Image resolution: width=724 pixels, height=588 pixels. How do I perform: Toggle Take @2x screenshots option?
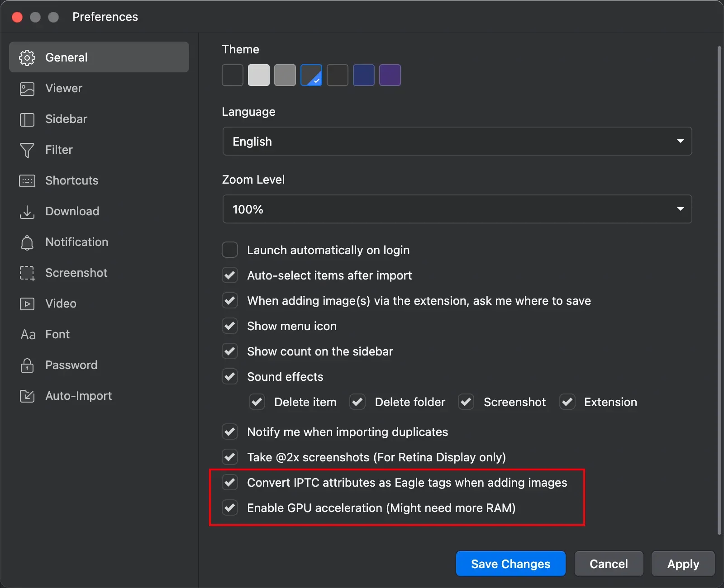point(230,457)
